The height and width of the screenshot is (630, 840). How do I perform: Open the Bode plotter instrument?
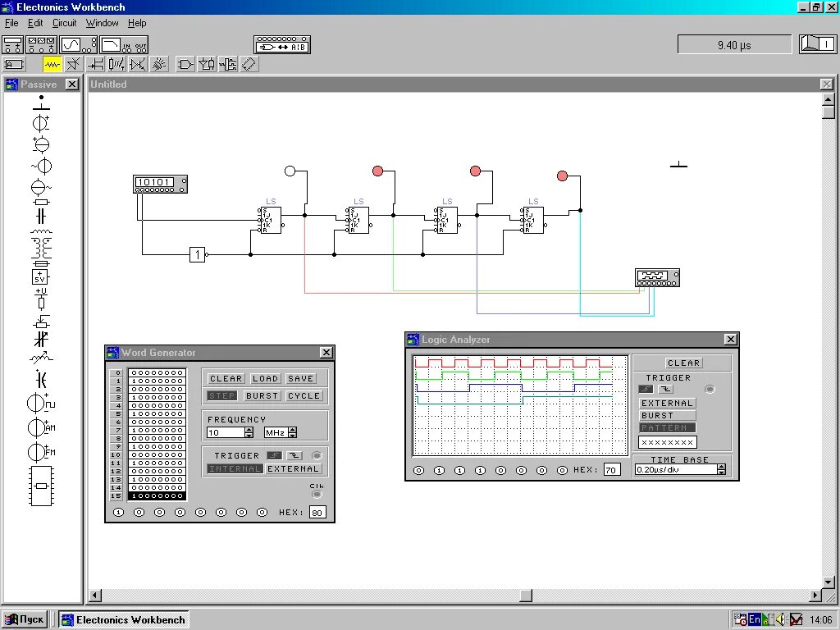(124, 45)
